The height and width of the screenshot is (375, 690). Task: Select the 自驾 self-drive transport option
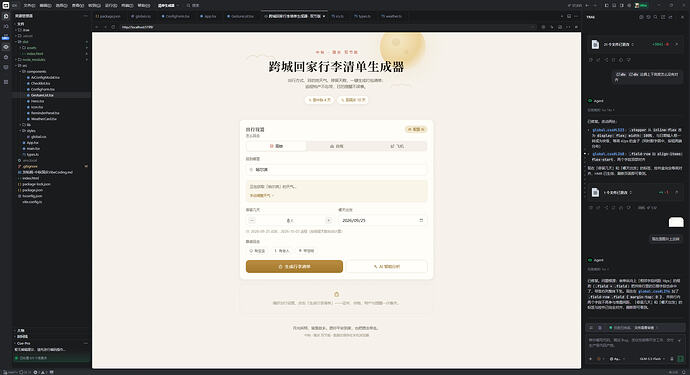pos(336,146)
